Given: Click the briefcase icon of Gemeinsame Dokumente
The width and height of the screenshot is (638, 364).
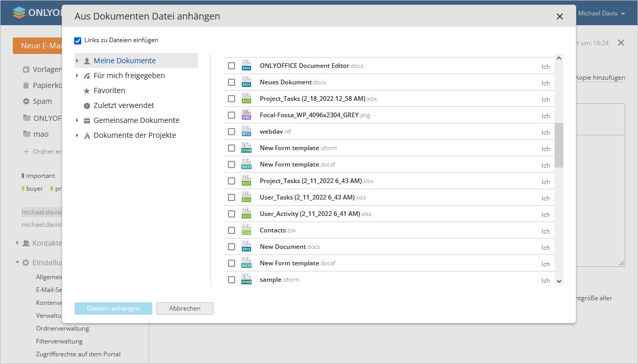Looking at the screenshot, I should coord(87,120).
